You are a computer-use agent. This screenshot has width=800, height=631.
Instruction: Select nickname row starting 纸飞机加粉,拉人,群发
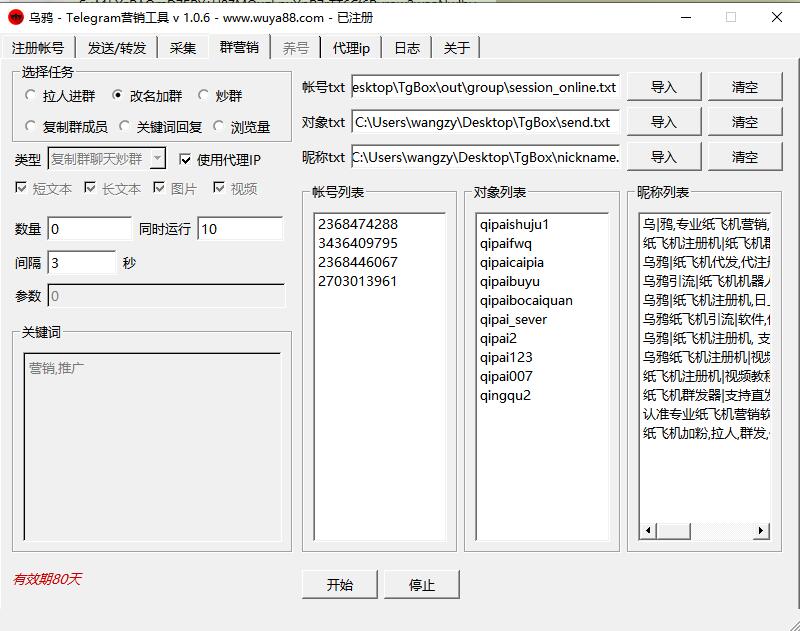(x=706, y=433)
